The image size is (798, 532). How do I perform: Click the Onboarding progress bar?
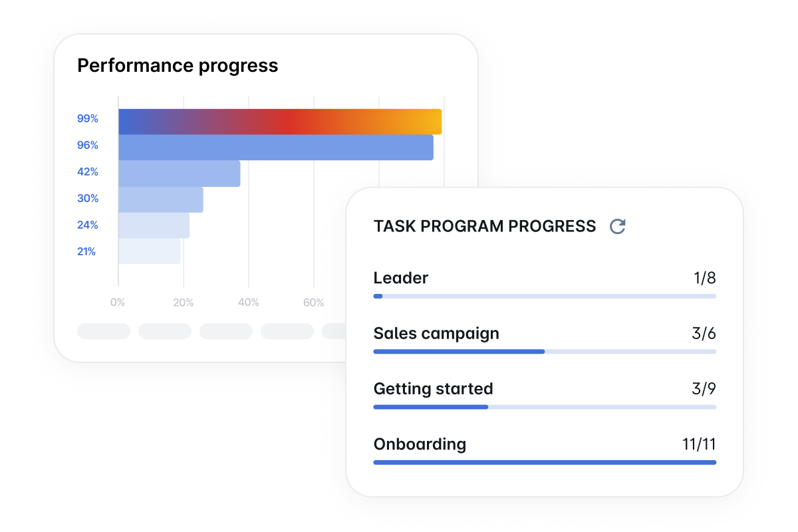point(545,462)
